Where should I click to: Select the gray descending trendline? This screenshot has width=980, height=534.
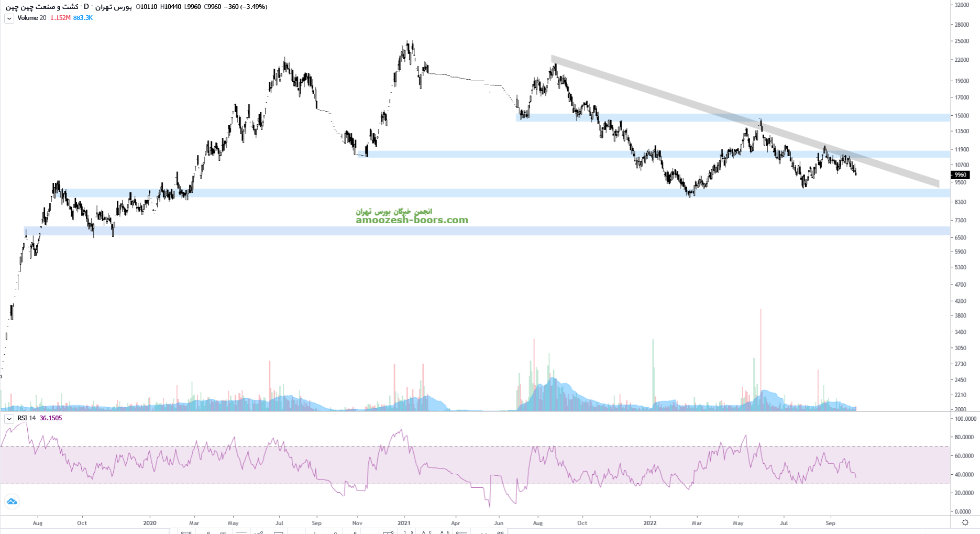click(733, 120)
